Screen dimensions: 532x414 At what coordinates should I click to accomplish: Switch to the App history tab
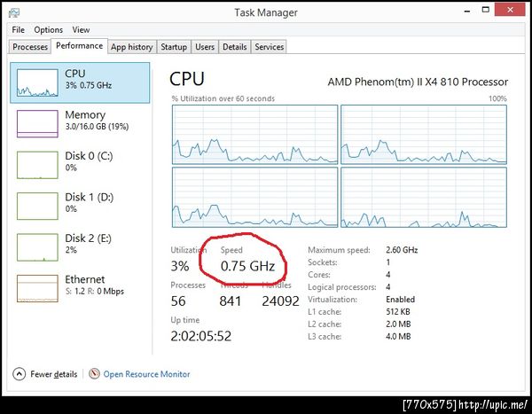pos(131,47)
